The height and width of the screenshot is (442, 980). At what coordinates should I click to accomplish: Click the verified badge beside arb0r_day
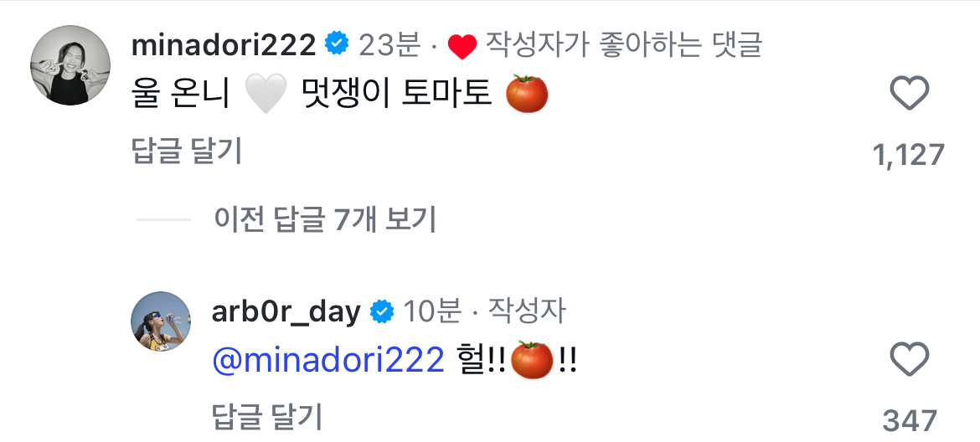coord(383,311)
